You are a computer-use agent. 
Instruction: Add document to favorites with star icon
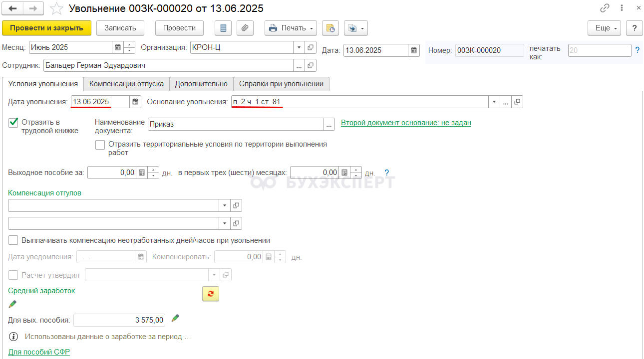tap(57, 8)
